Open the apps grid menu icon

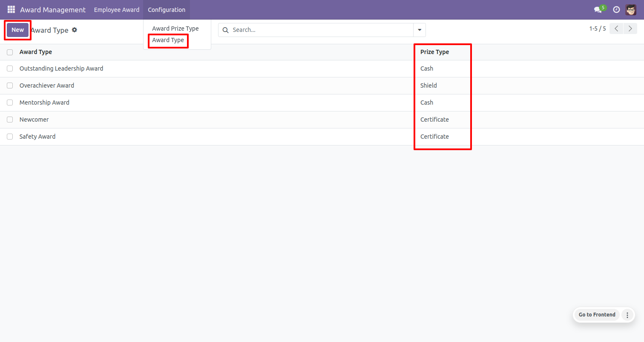[11, 9]
